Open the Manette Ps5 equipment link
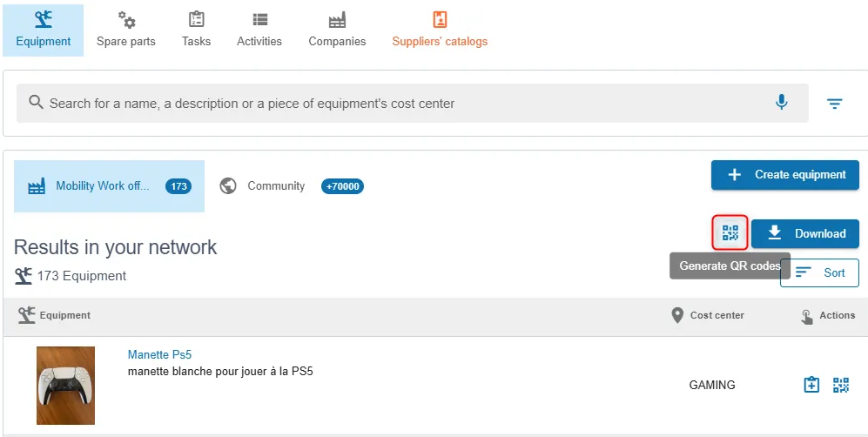Viewport: 868px width, 437px height. point(159,354)
